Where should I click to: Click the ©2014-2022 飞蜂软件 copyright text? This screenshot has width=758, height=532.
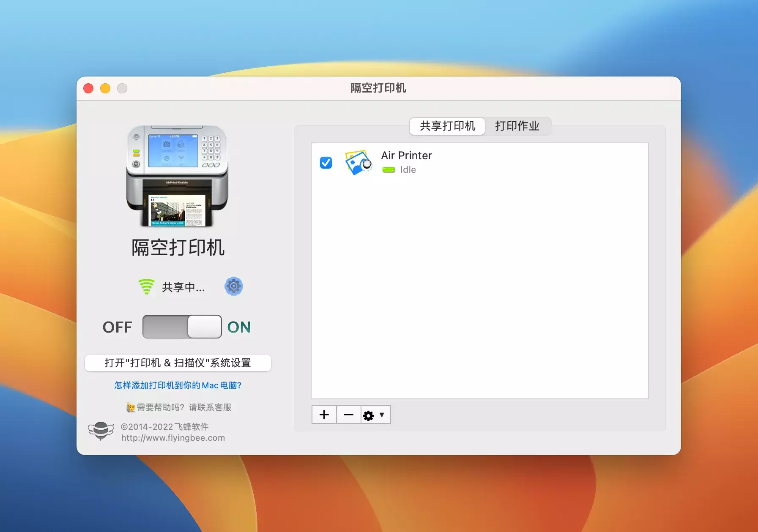pos(165,427)
